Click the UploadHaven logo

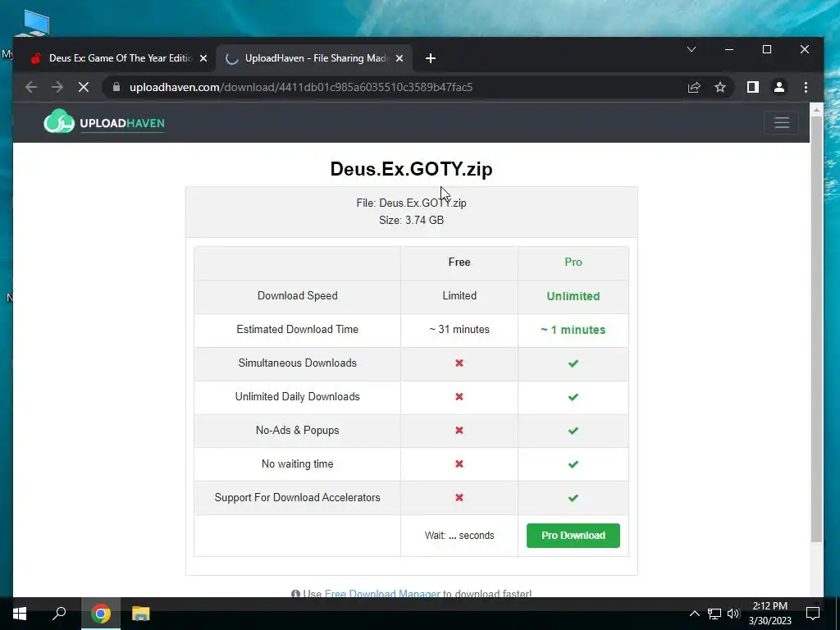(104, 121)
